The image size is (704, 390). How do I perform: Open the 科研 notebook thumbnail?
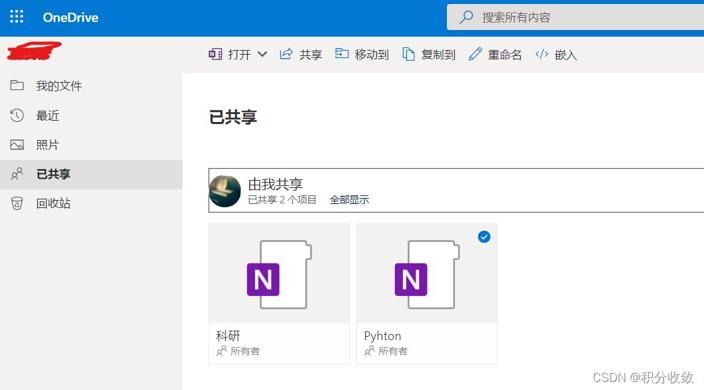(279, 274)
